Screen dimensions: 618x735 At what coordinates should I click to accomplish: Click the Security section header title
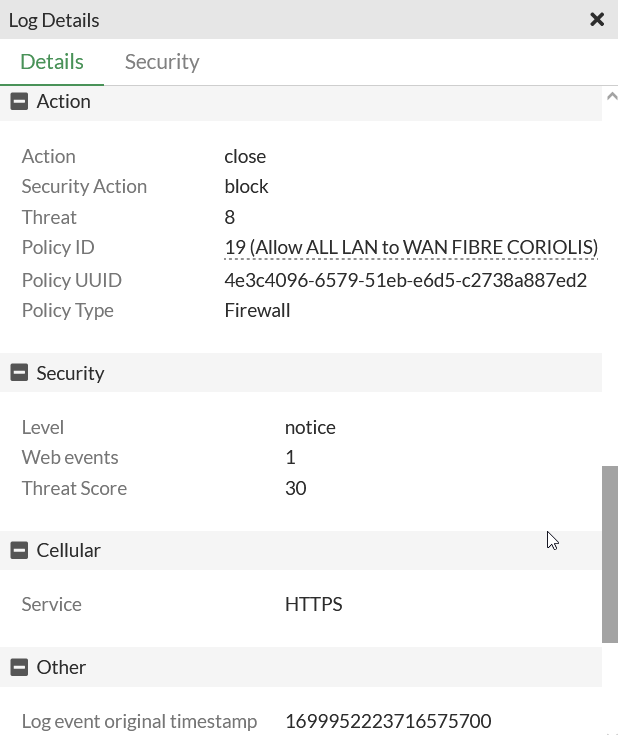point(70,373)
